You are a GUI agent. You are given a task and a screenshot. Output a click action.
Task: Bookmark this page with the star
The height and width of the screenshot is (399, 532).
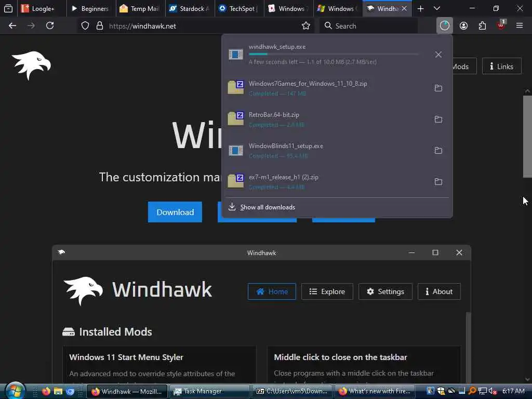305,26
